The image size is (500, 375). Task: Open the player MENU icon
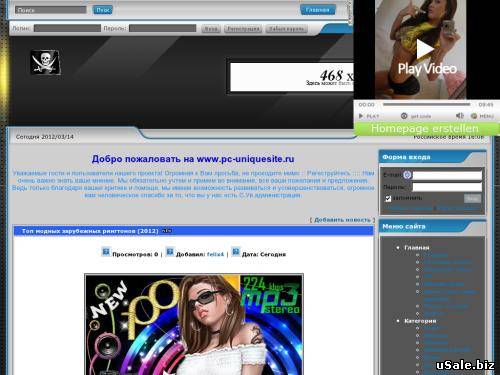coord(474,116)
